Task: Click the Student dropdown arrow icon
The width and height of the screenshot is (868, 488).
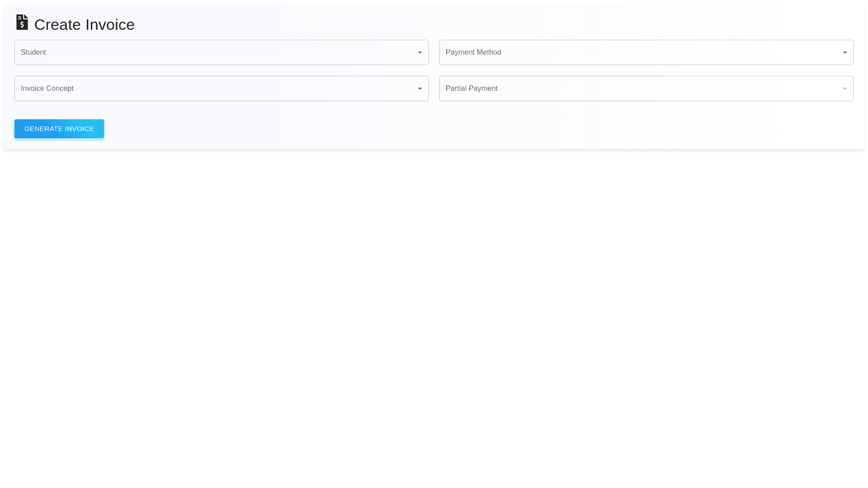Action: (x=420, y=53)
